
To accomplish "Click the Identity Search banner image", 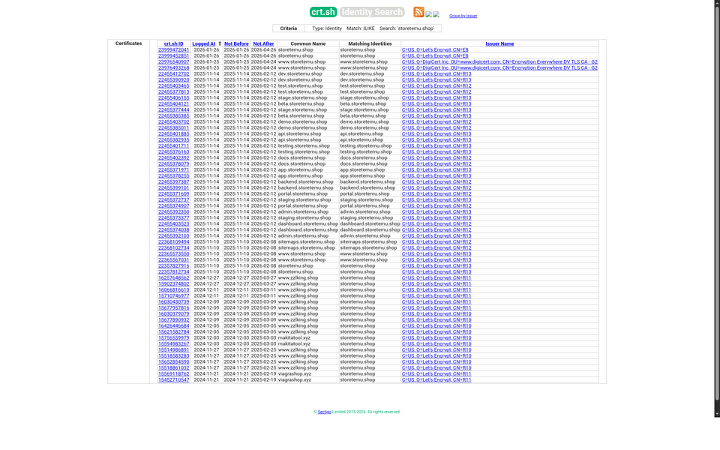I will coord(371,12).
